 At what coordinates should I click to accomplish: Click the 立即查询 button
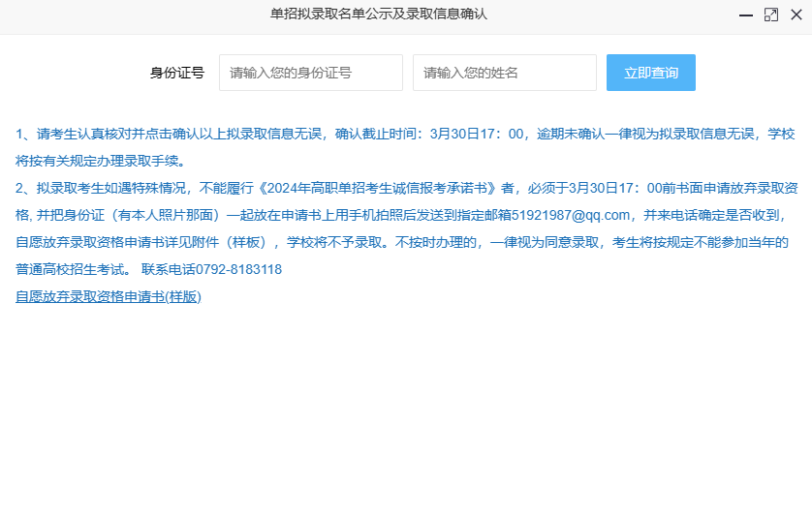[x=651, y=73]
